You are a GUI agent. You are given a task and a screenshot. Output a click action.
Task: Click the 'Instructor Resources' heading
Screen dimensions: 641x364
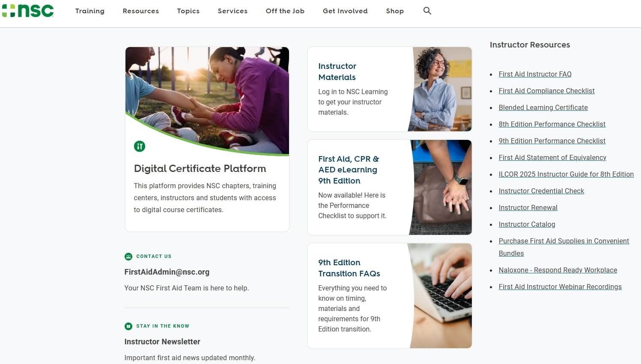(530, 45)
